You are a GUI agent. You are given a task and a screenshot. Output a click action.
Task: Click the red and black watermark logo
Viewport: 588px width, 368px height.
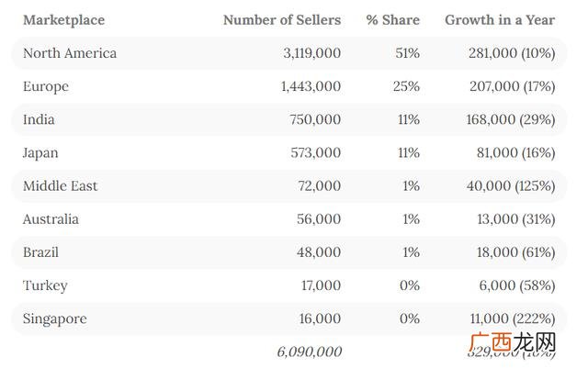tap(513, 341)
